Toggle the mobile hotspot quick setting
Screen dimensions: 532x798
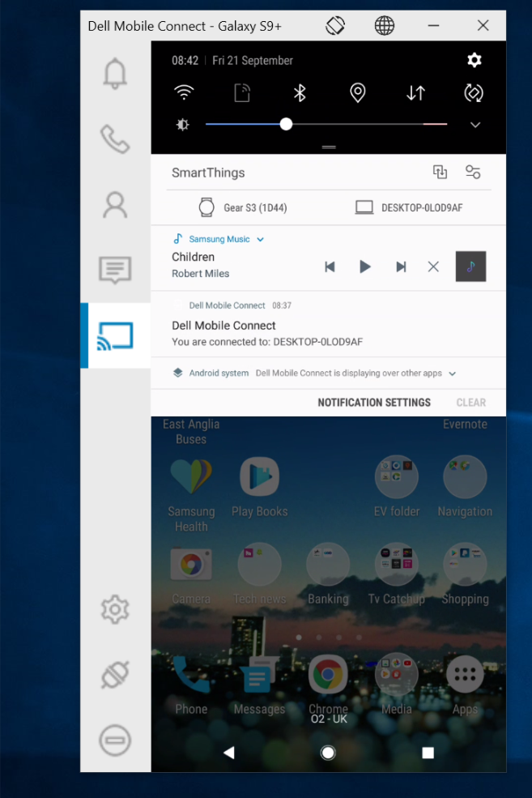(241, 93)
